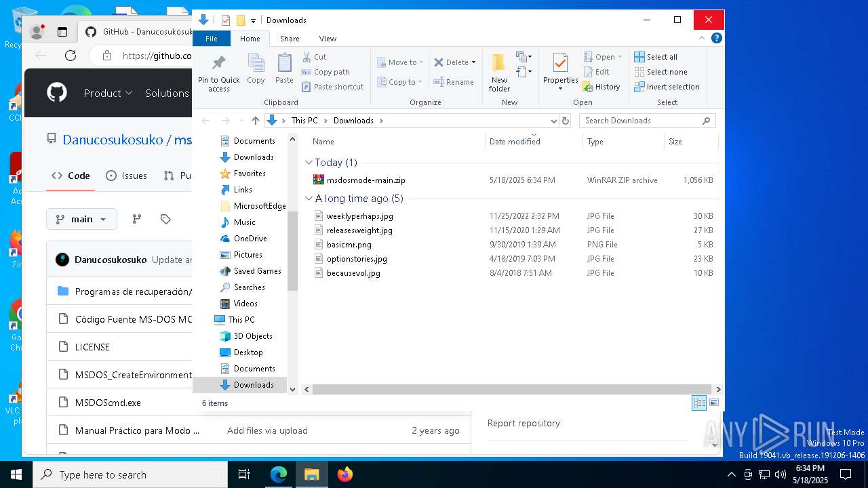Select weeklyperhaps.jpg file

point(359,216)
